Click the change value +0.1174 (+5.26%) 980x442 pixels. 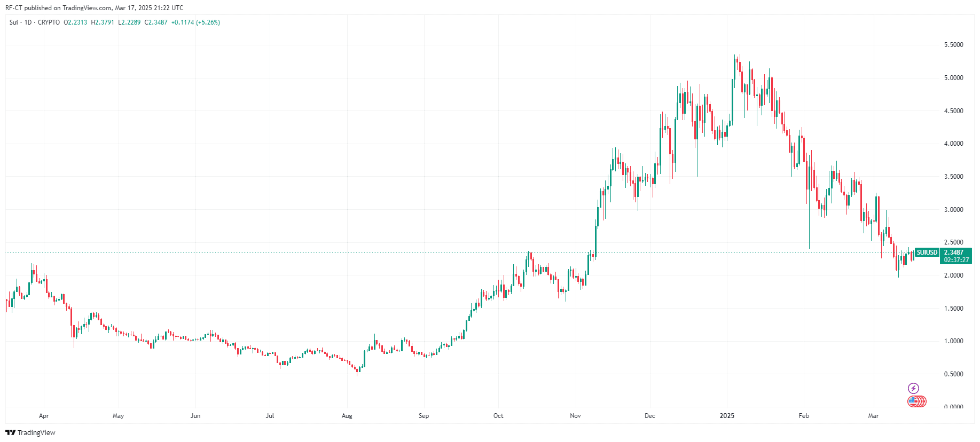tap(195, 22)
